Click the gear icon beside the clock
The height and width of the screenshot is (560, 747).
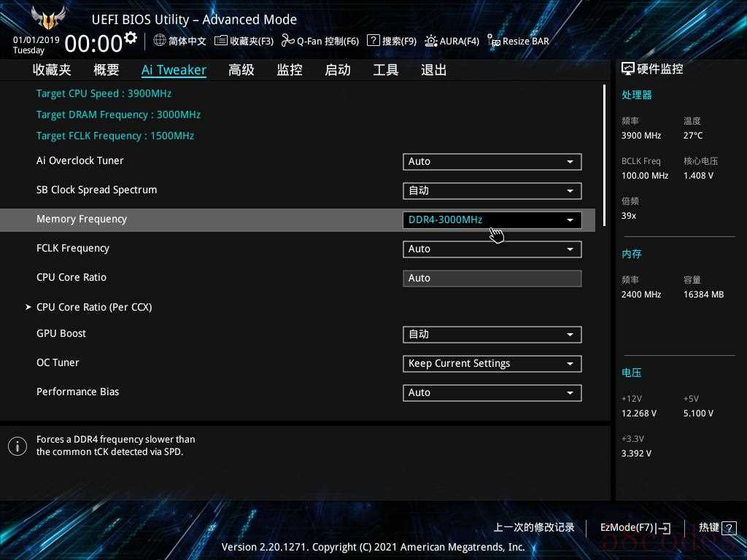(x=131, y=38)
